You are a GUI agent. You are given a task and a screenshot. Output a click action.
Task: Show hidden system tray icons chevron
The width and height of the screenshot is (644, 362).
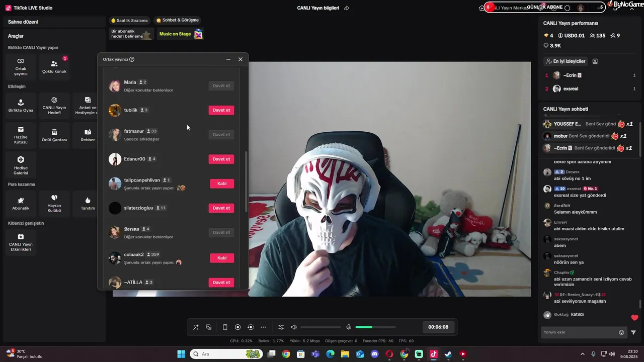pyautogui.click(x=583, y=354)
